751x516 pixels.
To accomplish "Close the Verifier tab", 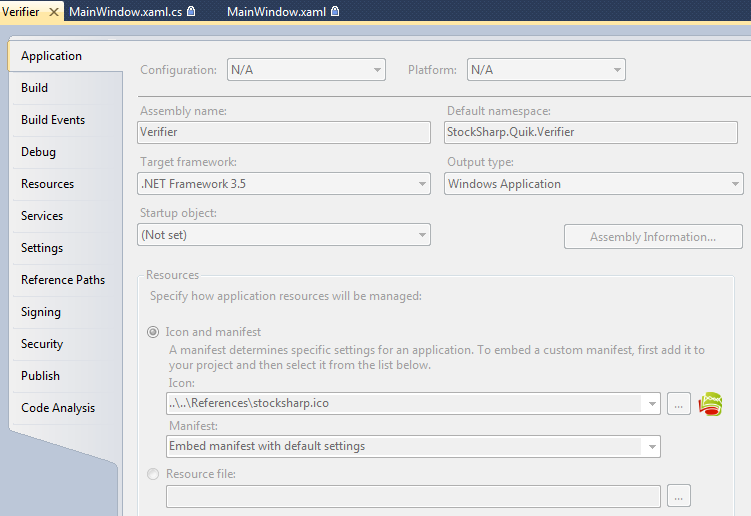I will [54, 12].
